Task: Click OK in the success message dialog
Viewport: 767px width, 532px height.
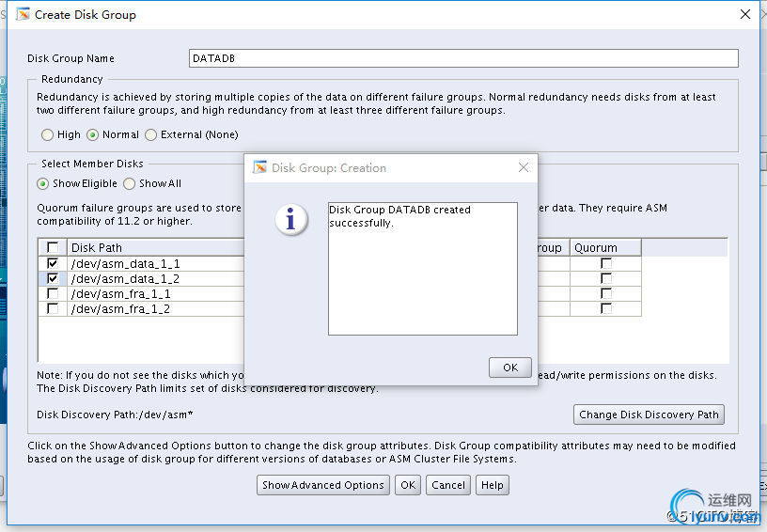Action: point(510,368)
